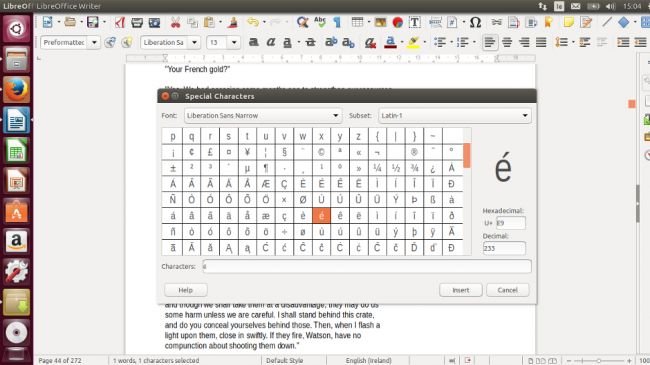Open Find & Replace
This screenshot has width=650, height=365.
click(302, 22)
